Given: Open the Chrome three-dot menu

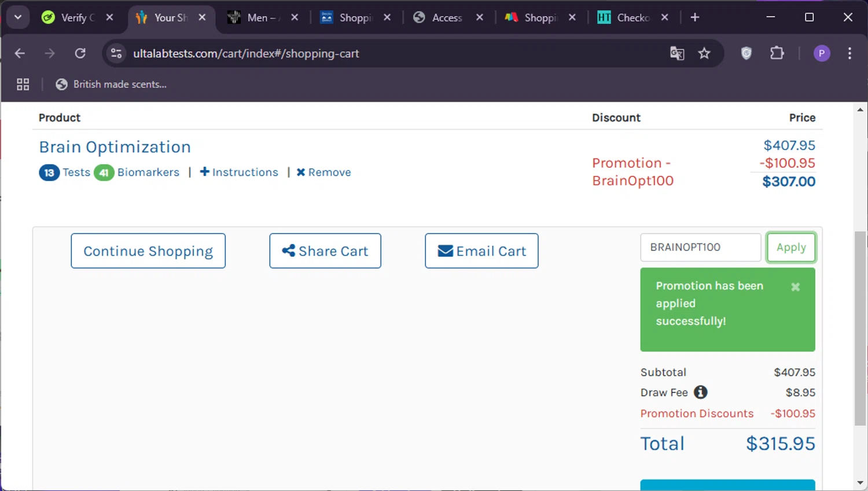Looking at the screenshot, I should coord(849,54).
